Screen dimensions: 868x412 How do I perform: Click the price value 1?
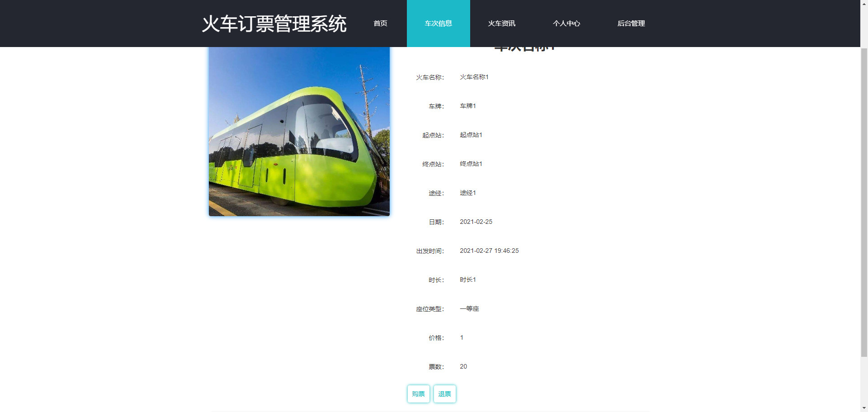[x=462, y=337]
